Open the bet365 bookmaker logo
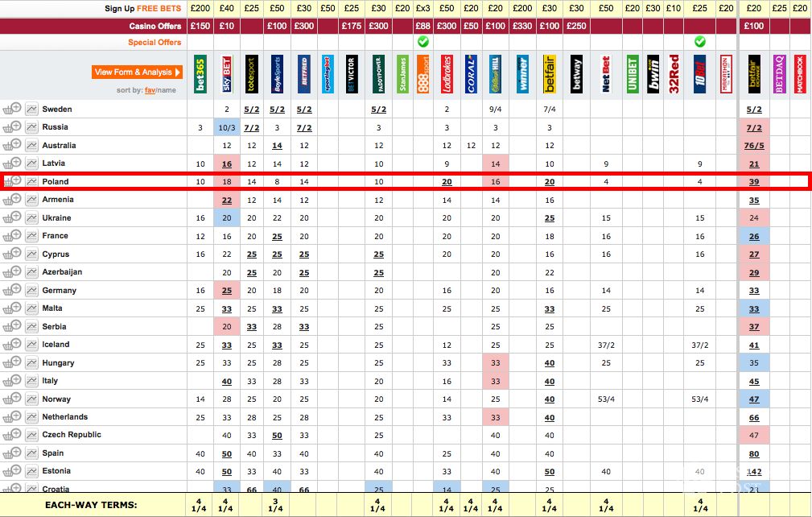This screenshot has width=812, height=517. pyautogui.click(x=200, y=74)
